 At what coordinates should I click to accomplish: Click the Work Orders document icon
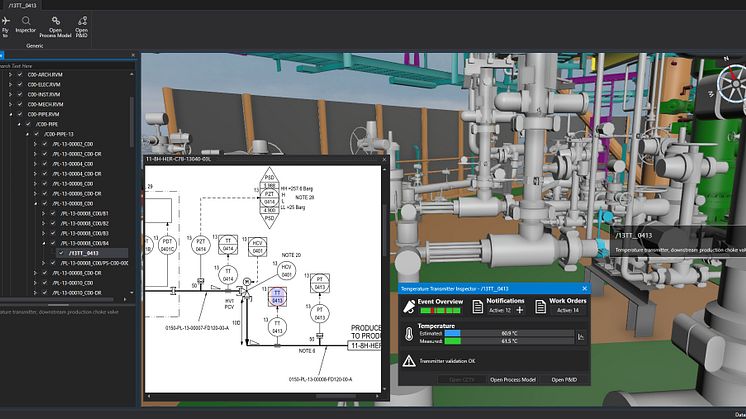(x=540, y=307)
